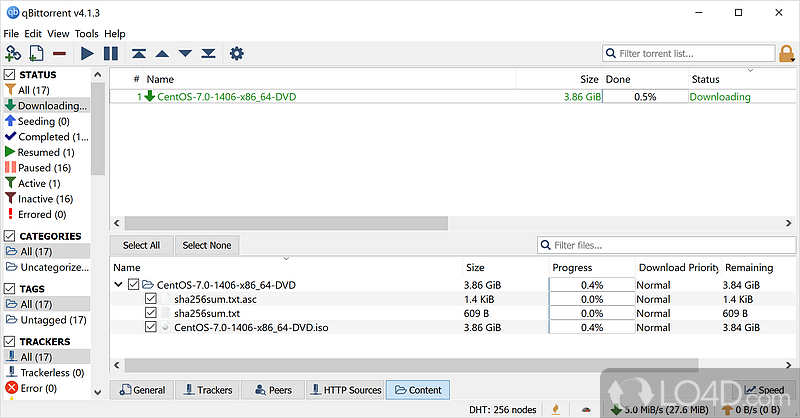The width and height of the screenshot is (800, 418).
Task: Show Completed torrents filter
Action: tap(47, 137)
